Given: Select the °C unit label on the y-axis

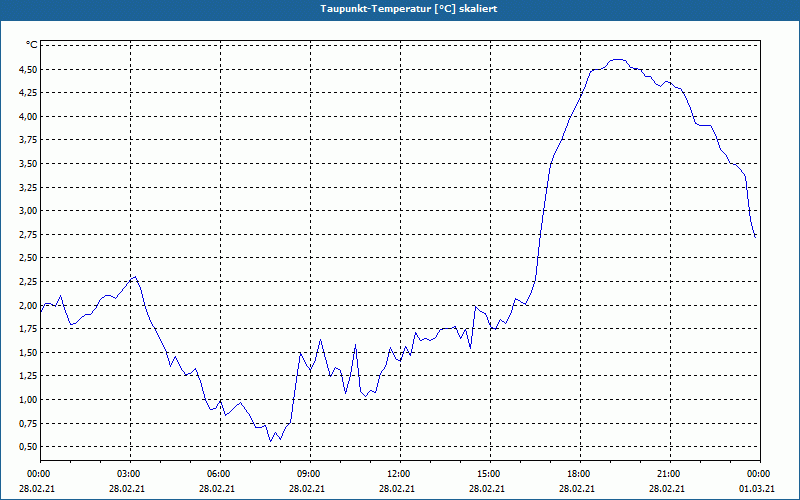Looking at the screenshot, I should coord(32,45).
